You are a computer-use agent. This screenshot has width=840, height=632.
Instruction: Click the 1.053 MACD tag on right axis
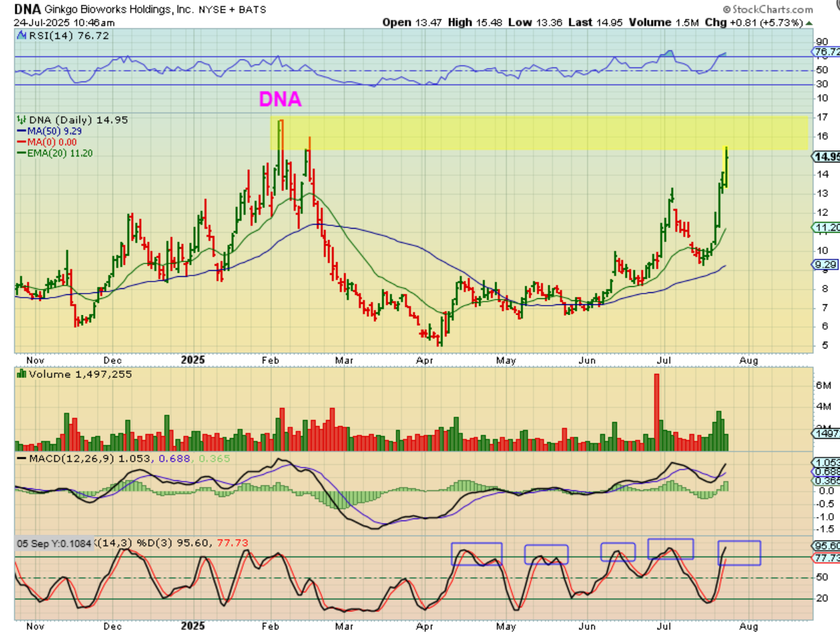coord(827,463)
